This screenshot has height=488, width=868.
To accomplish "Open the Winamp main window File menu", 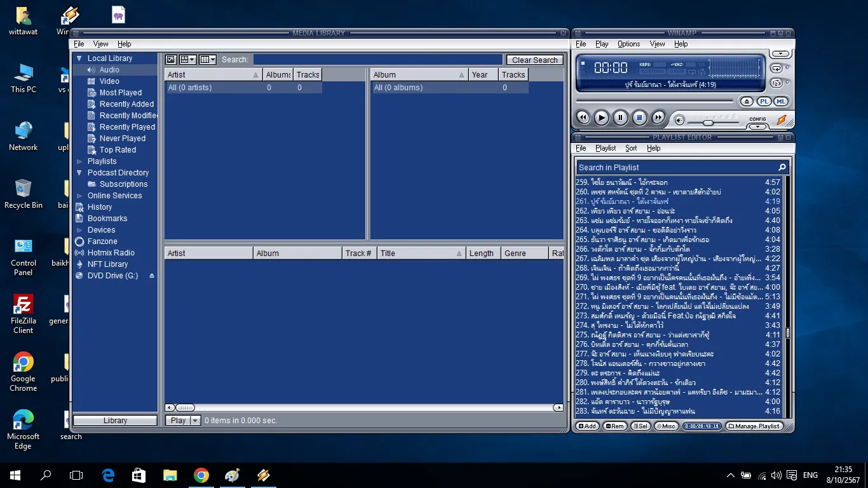I will point(581,44).
